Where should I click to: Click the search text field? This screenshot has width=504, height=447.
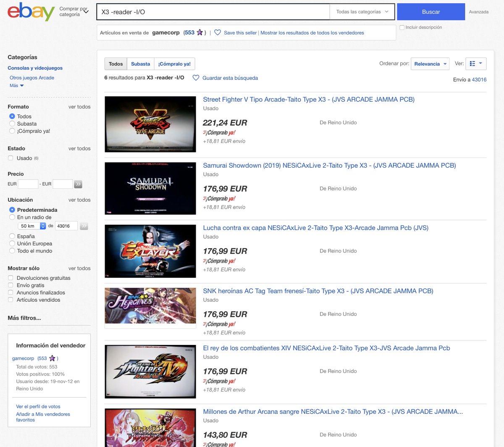213,12
